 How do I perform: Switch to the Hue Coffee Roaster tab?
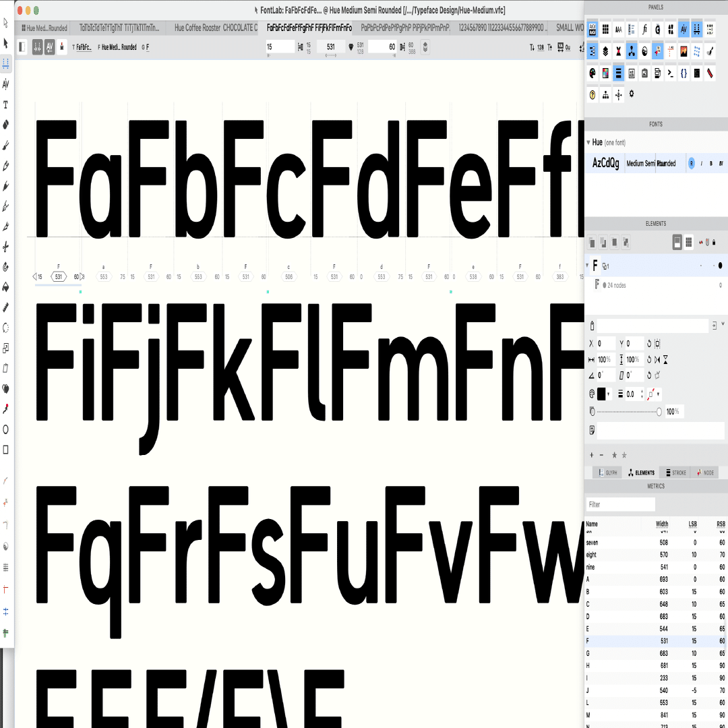tap(216, 28)
